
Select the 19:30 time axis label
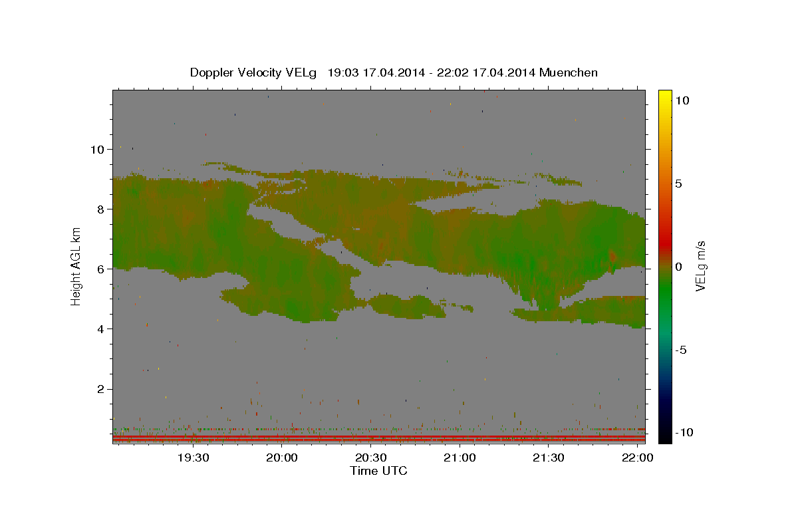pyautogui.click(x=194, y=458)
